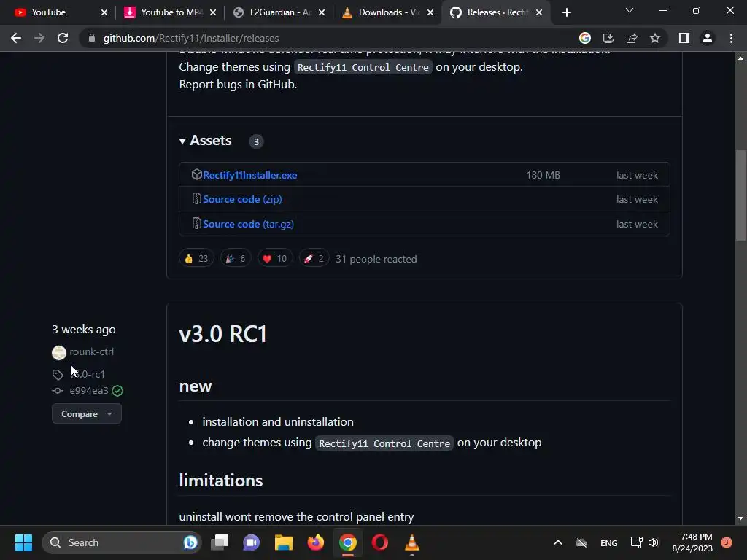Open Chrome's three-dot menu
The width and height of the screenshot is (747, 560).
click(731, 38)
